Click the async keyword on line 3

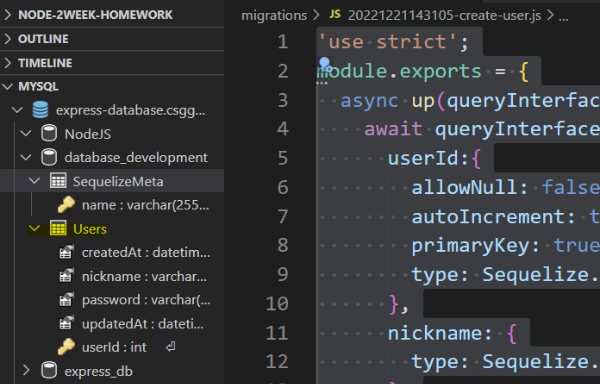(370, 101)
